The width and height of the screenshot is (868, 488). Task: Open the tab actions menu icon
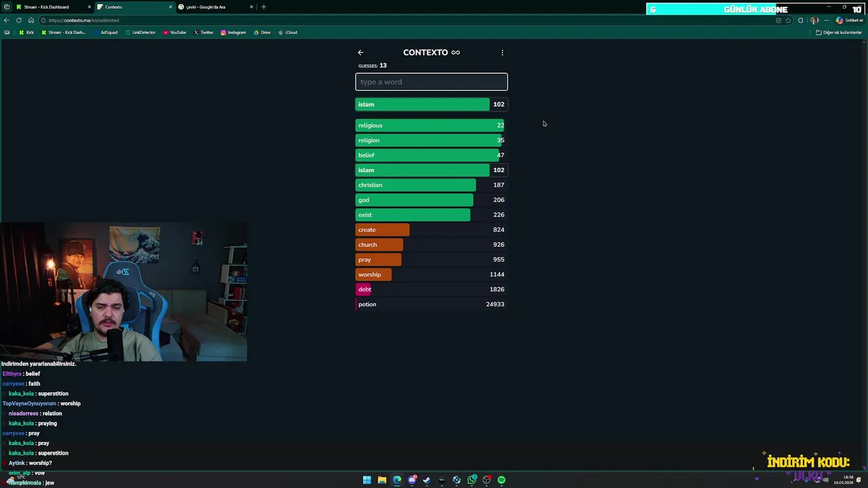click(x=7, y=7)
